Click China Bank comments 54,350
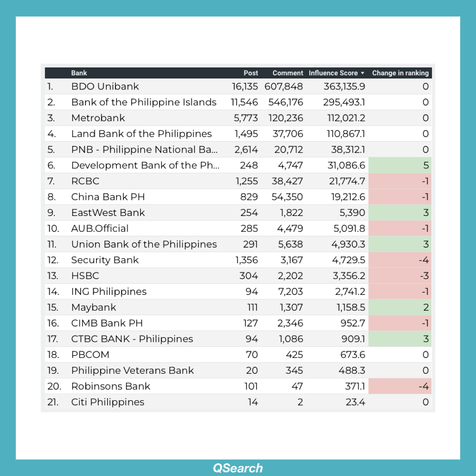The image size is (476, 476). click(287, 197)
